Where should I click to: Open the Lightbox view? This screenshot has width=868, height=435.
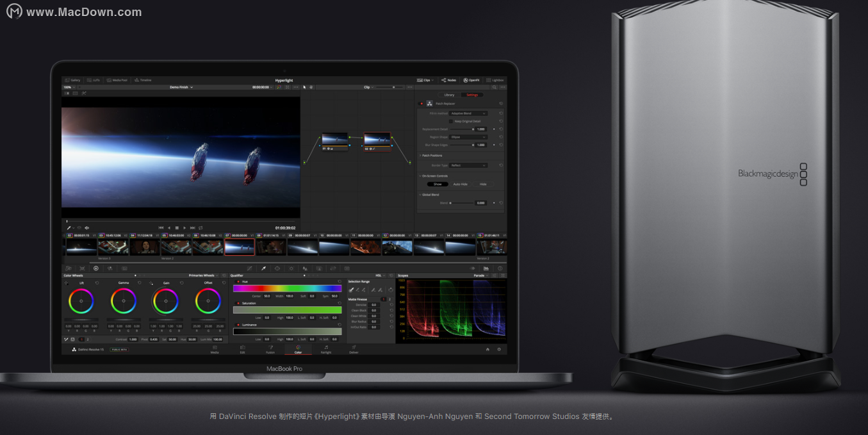(495, 80)
